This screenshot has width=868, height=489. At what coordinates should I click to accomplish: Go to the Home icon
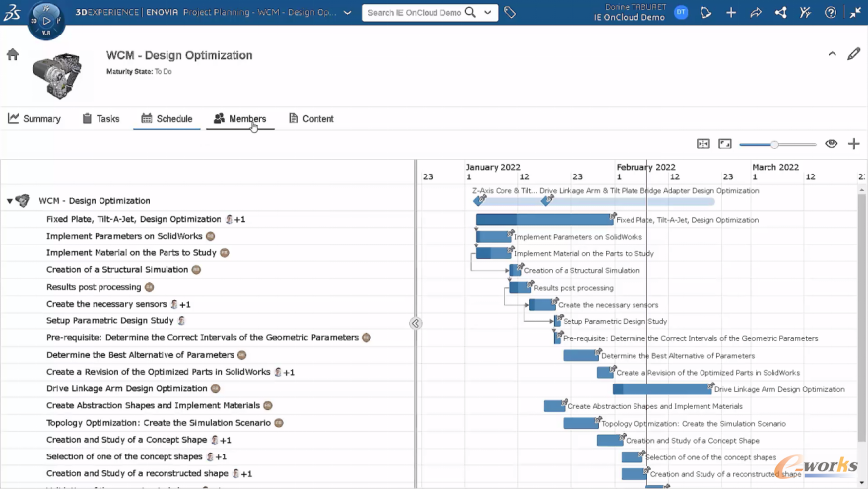[13, 54]
